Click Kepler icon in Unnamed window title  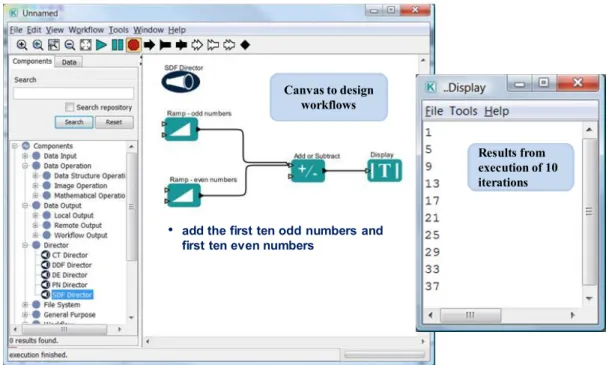coord(14,13)
